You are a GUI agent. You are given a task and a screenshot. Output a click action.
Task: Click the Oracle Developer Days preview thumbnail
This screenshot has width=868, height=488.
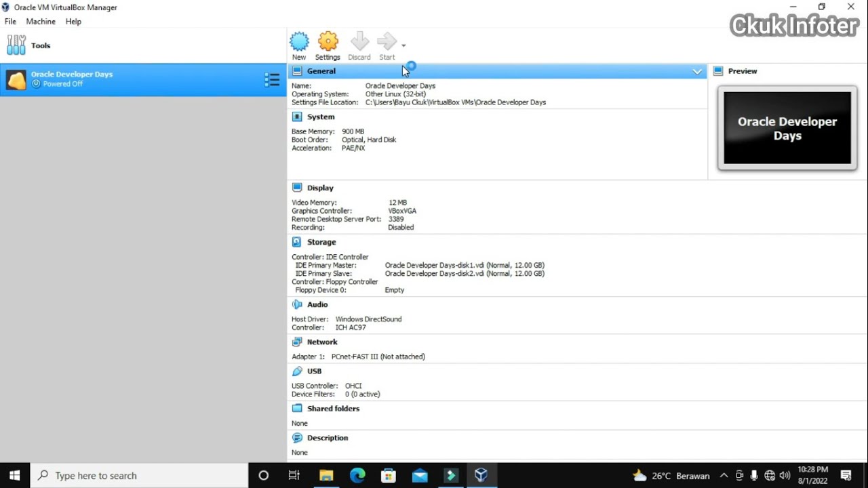tap(787, 128)
